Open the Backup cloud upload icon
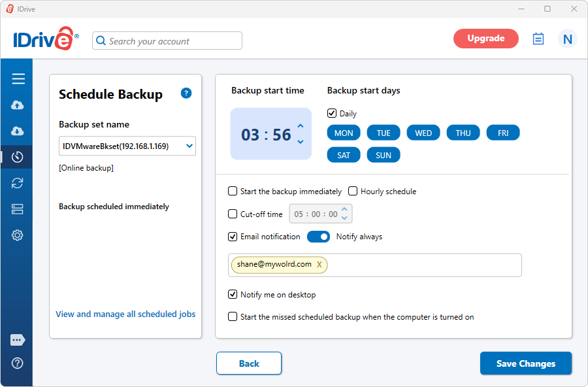This screenshot has width=588, height=387. pyautogui.click(x=18, y=105)
